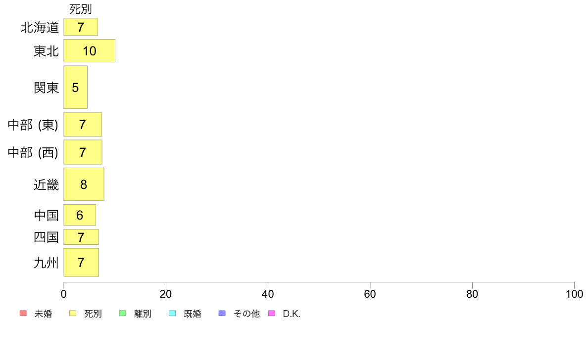Viewport: 588px width, 364px height.
Task: Click the magenta D.K. legend swatch
Action: coord(272,313)
